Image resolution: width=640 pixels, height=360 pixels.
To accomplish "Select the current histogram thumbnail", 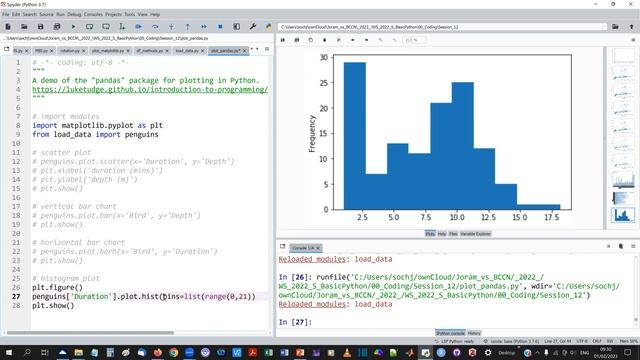I will tap(622, 215).
